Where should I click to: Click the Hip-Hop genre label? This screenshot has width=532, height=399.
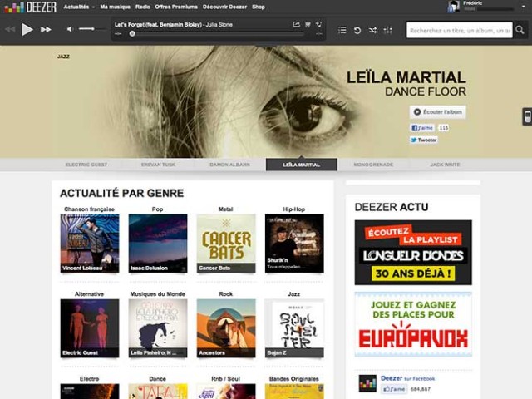(x=293, y=209)
